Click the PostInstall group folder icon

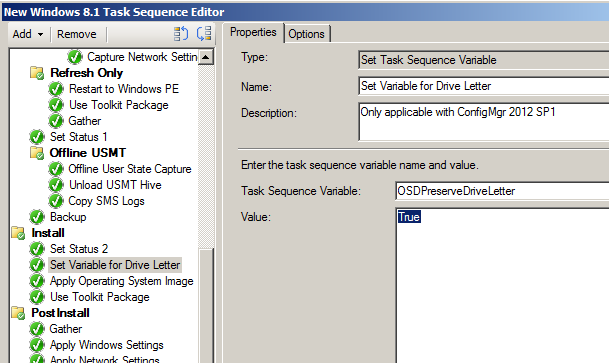click(x=18, y=313)
